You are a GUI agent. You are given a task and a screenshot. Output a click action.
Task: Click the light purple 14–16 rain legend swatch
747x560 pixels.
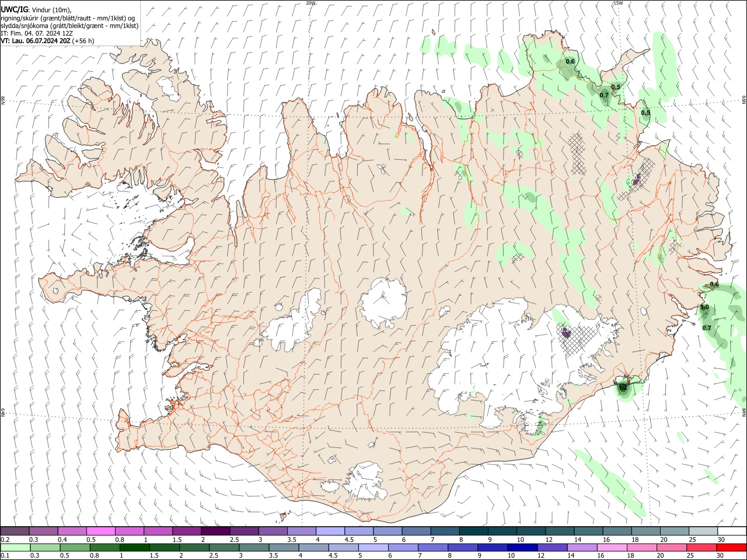coord(581,547)
